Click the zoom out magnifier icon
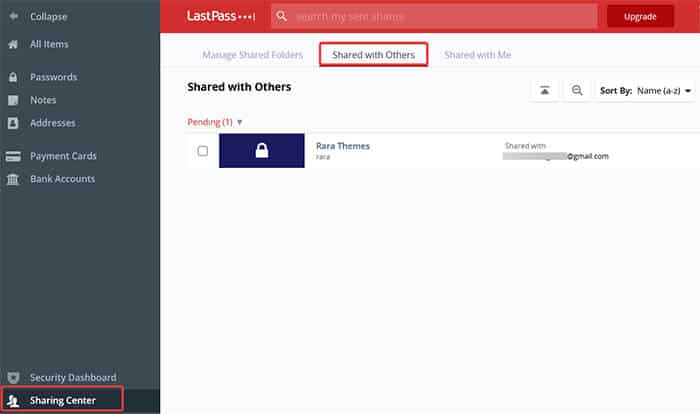Viewport: 700px width, 414px height. point(577,91)
